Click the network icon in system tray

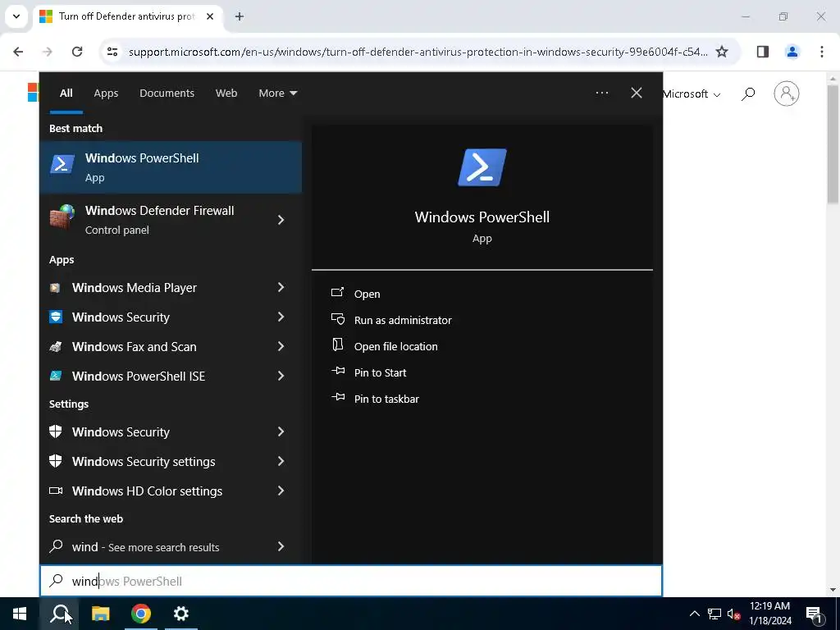(x=714, y=614)
